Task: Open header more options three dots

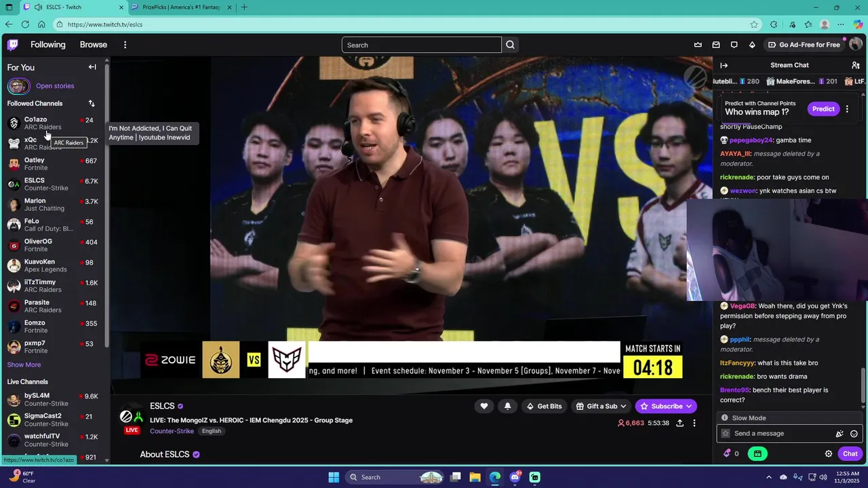Action: click(x=125, y=45)
